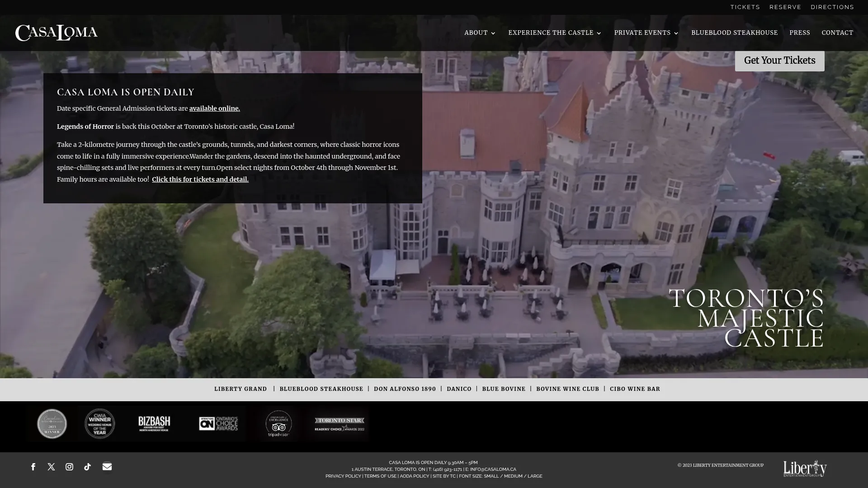Open Casa Loma's TikTok page
Screen dimensions: 868x488
(88, 467)
